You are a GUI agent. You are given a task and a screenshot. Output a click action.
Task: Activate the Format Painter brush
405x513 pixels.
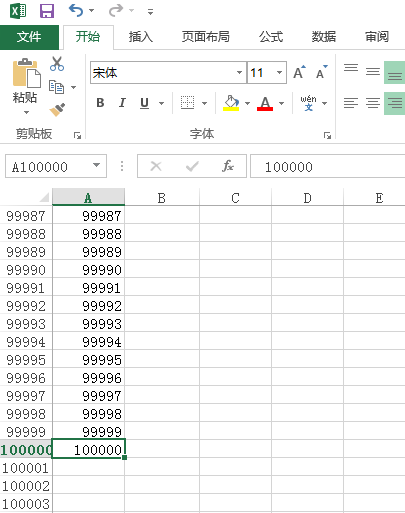[57, 109]
